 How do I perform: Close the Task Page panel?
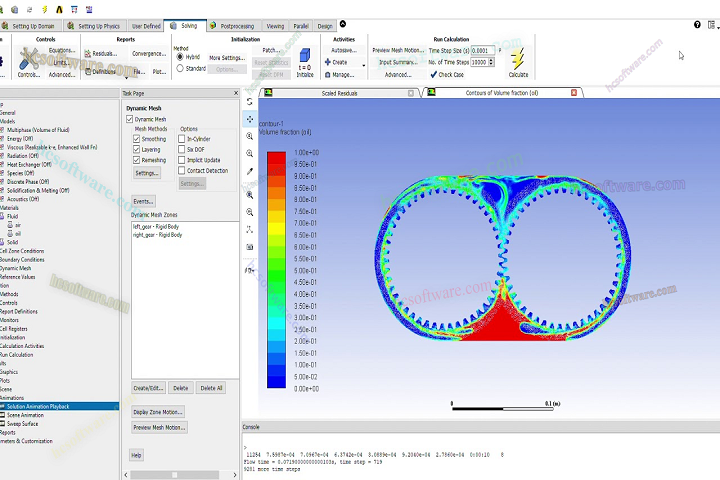236,93
